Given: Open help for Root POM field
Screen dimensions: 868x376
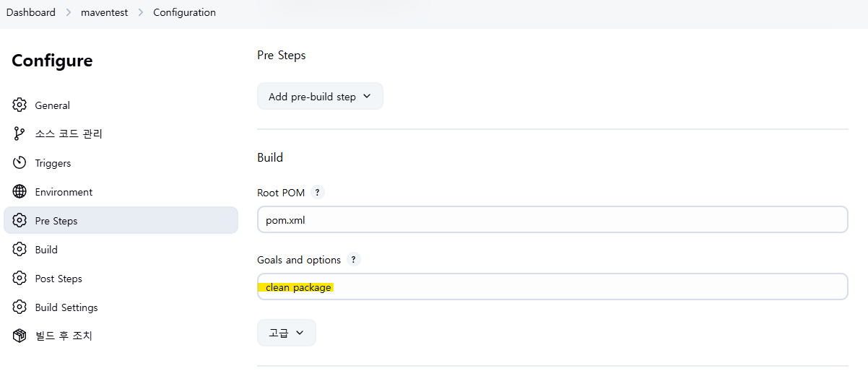Looking at the screenshot, I should click(318, 193).
